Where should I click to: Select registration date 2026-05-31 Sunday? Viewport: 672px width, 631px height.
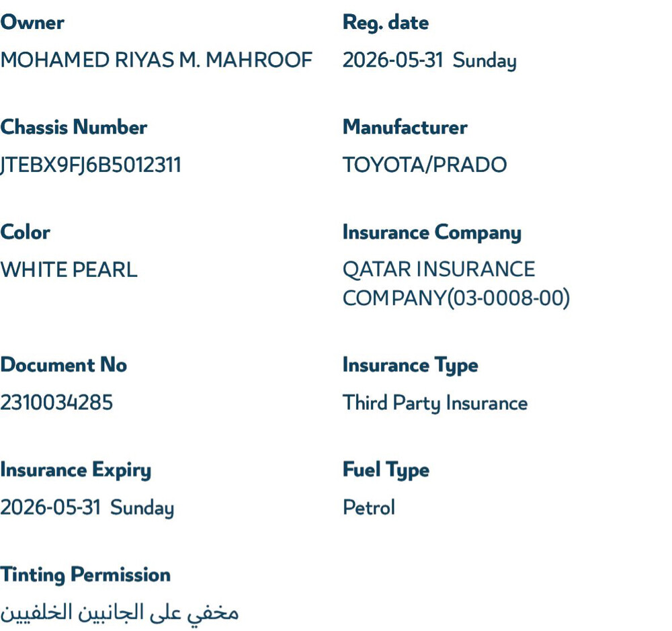click(430, 61)
